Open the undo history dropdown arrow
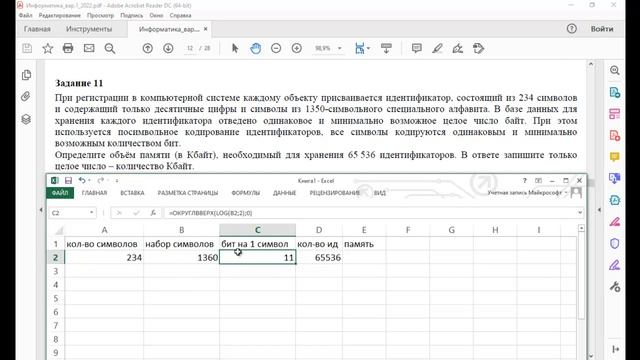This screenshot has height=360, width=640. coord(89,180)
